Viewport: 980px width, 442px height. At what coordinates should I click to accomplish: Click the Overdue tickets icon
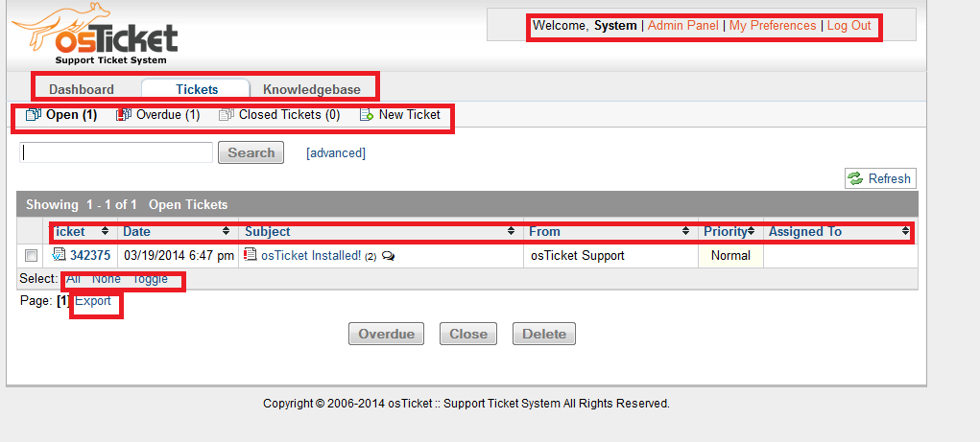click(x=123, y=115)
